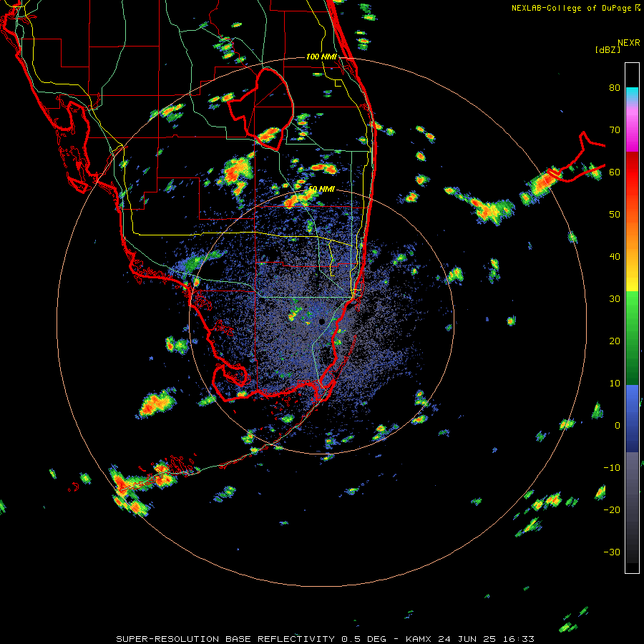Viewport: 644px width, 644px height.
Task: Click the NEXLAB-College of DuPage credit text
Action: coord(571,8)
